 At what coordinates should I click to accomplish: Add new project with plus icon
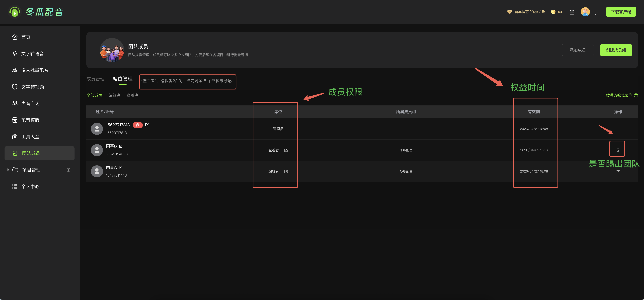68,170
